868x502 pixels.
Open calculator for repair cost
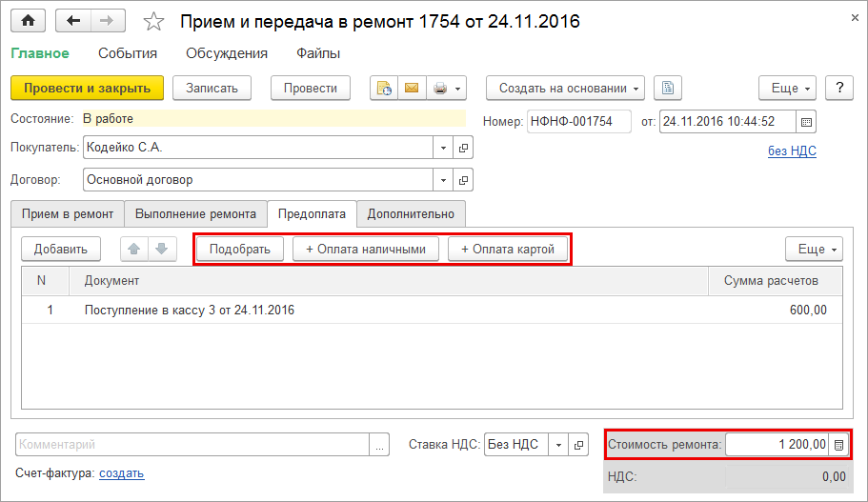838,445
